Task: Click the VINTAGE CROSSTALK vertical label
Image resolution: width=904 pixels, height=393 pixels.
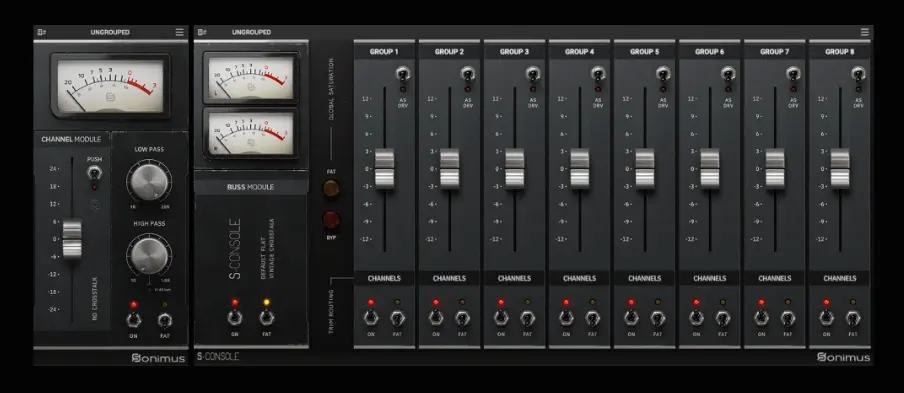Action: coord(272,249)
